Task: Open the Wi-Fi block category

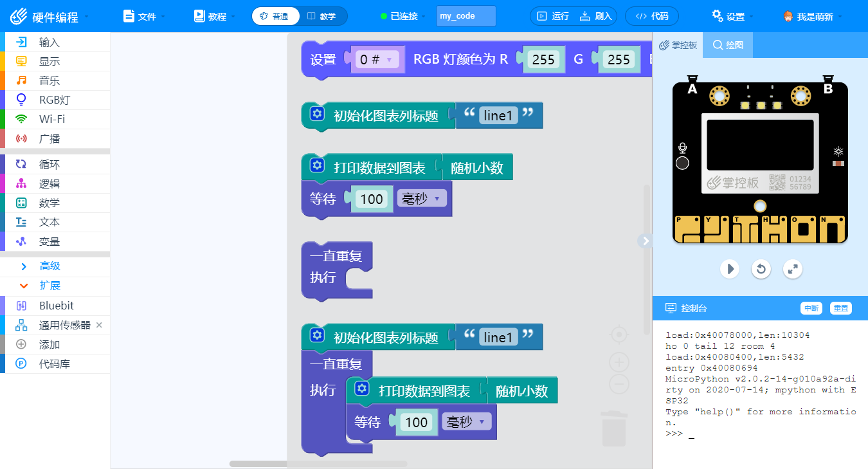Action: point(55,119)
